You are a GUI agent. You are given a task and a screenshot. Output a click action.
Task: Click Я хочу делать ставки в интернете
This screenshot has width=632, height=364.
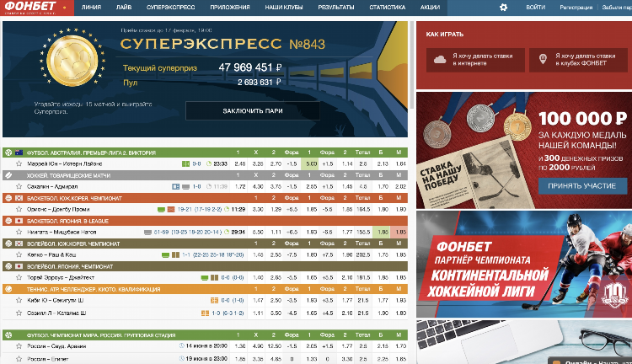tap(475, 60)
